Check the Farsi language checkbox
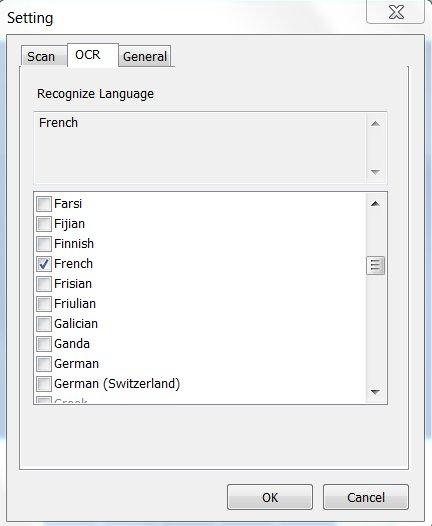432x526 pixels. (44, 204)
